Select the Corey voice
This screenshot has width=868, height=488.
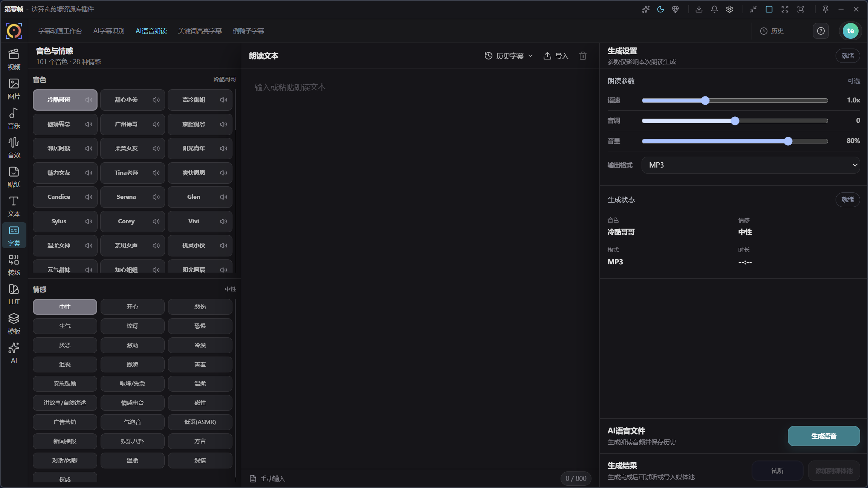point(132,221)
